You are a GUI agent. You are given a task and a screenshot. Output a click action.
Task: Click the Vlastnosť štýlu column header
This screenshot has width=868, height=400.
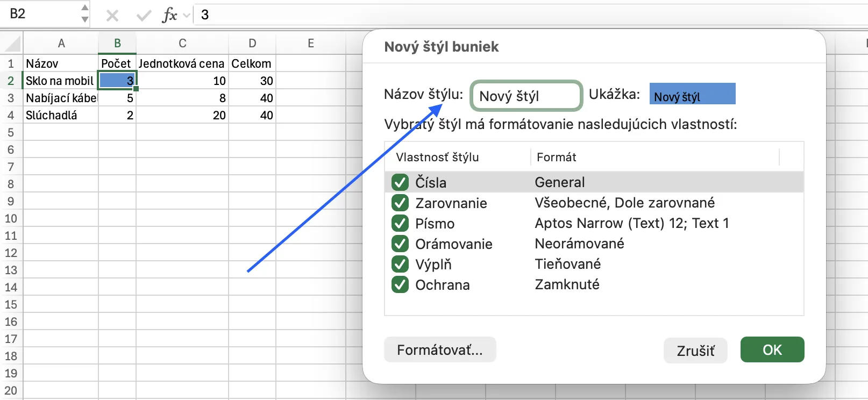click(437, 157)
